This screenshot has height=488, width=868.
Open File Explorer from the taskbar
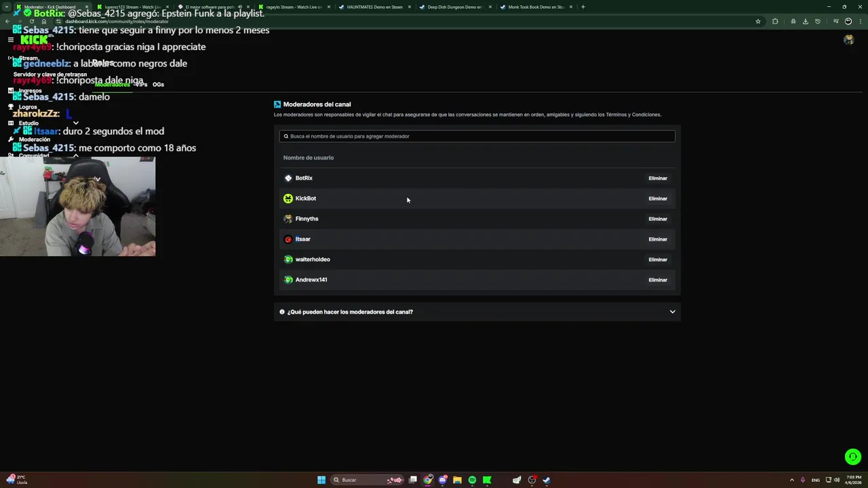457,480
